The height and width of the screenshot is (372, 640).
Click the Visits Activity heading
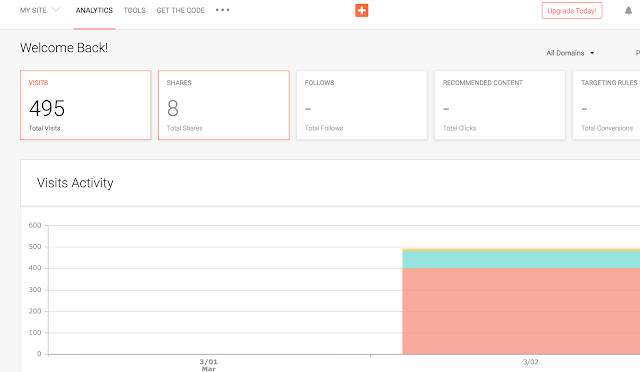pyautogui.click(x=75, y=183)
